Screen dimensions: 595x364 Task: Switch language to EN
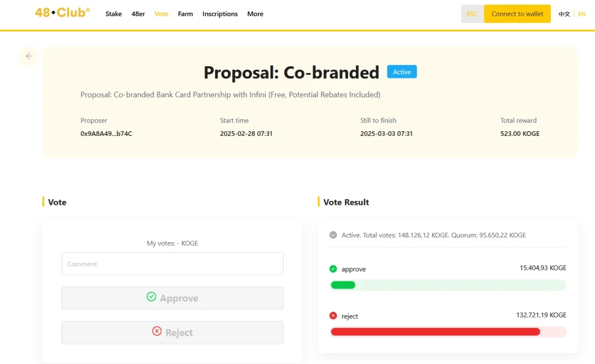[582, 14]
